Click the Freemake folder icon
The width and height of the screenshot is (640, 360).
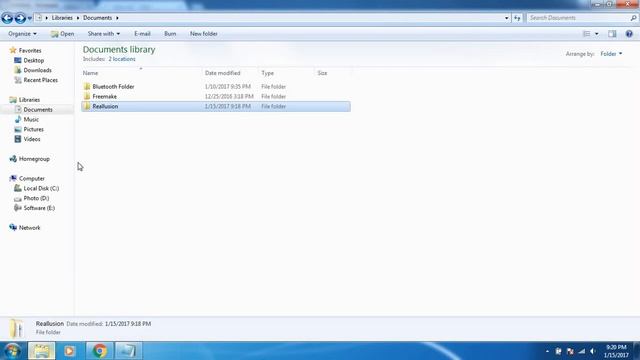[x=87, y=96]
